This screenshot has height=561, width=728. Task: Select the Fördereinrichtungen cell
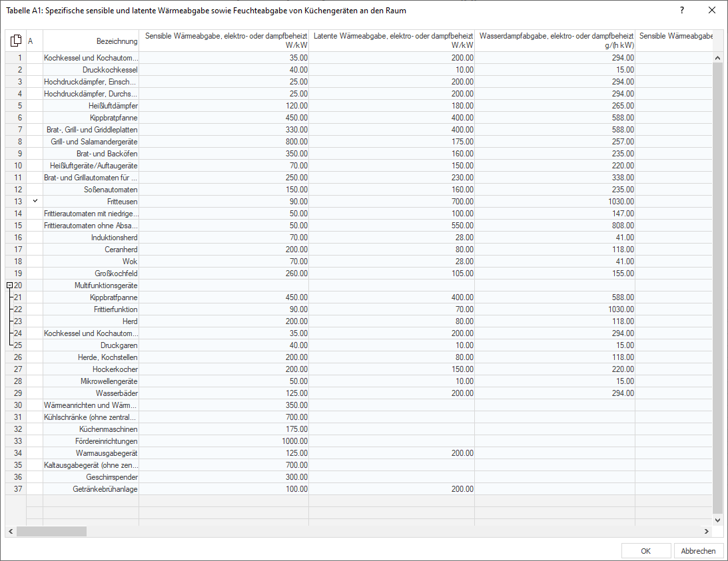tap(91, 441)
